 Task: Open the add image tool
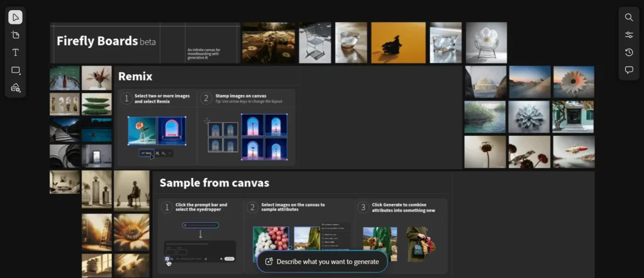(16, 88)
